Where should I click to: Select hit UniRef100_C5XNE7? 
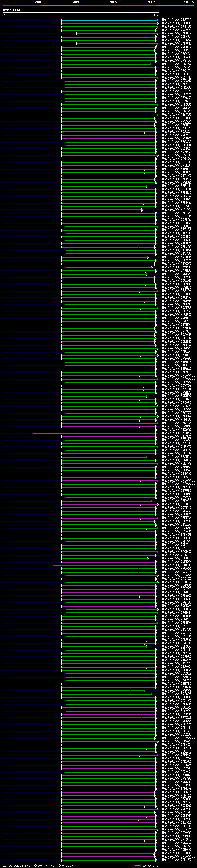click(176, 355)
